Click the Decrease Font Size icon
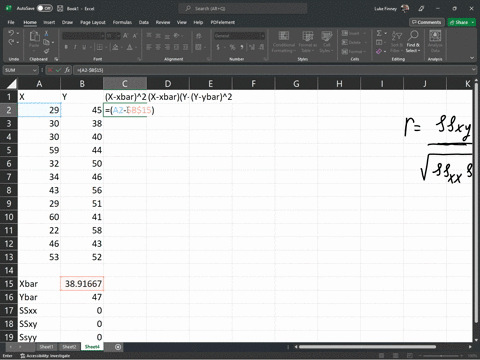The height and width of the screenshot is (360, 480). 135,36
